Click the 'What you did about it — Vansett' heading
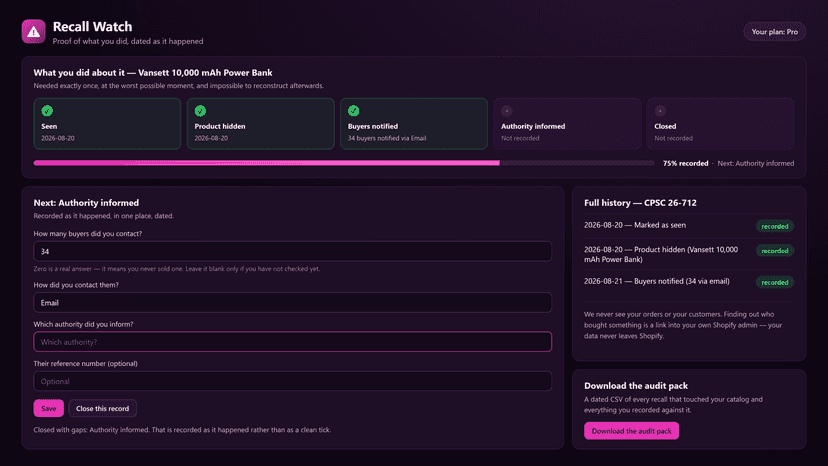Image resolution: width=828 pixels, height=466 pixels. 153,73
